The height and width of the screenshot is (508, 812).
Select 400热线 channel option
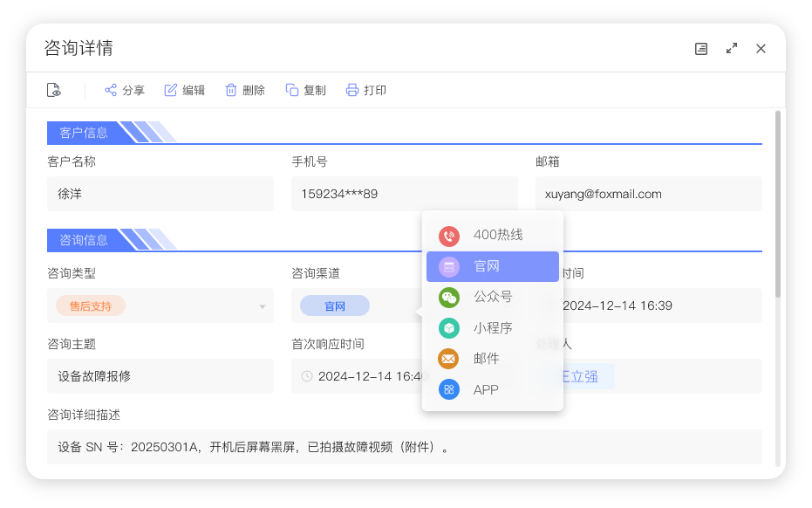[x=493, y=236]
